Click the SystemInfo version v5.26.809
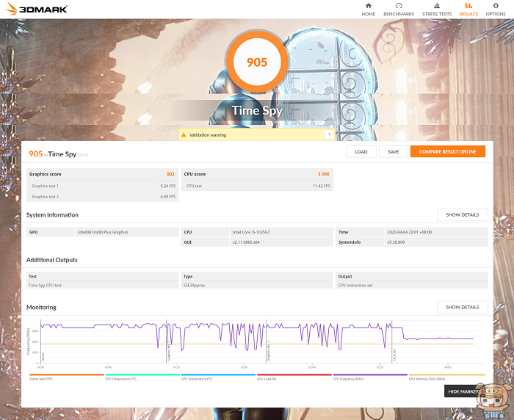 point(435,242)
